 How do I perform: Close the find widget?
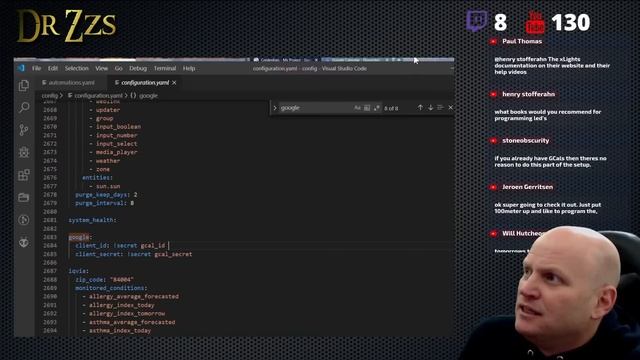click(x=450, y=107)
